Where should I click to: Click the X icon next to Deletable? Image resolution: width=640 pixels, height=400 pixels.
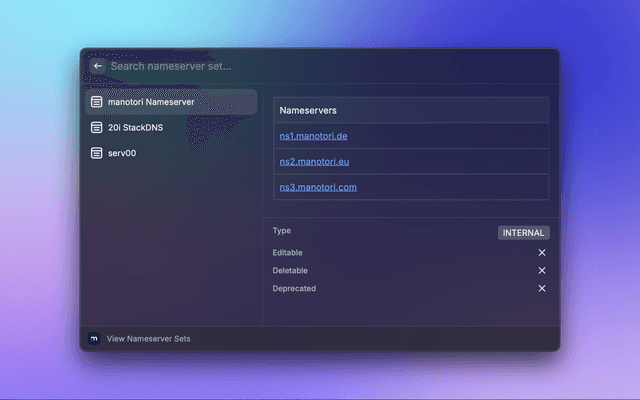(x=542, y=271)
